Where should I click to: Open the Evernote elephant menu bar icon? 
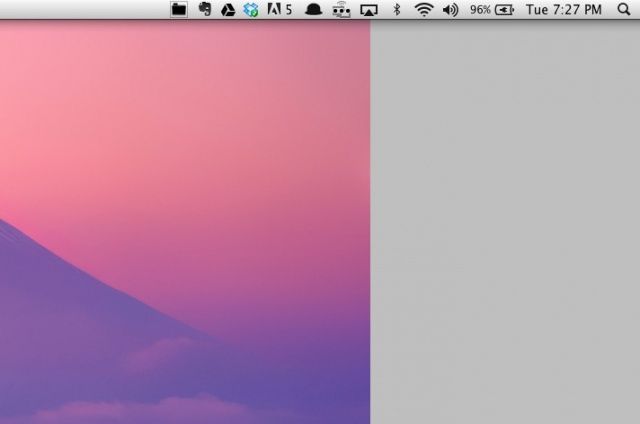point(204,9)
